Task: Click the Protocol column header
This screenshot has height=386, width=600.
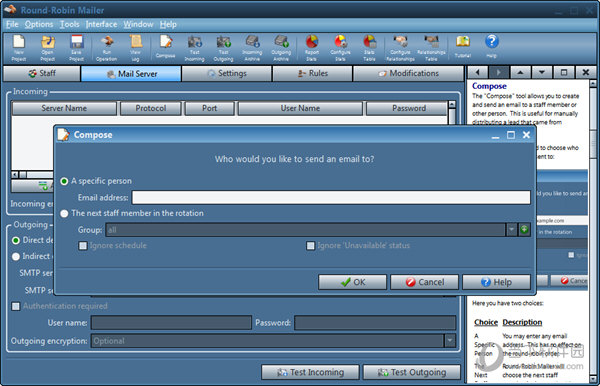Action: [x=150, y=108]
